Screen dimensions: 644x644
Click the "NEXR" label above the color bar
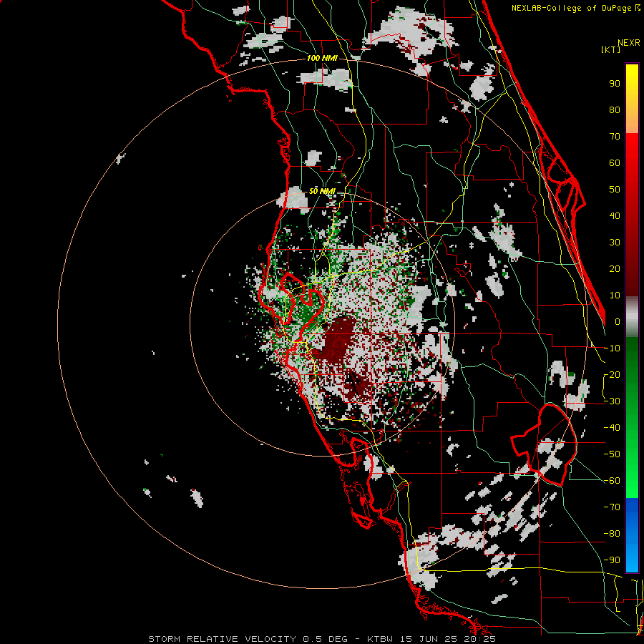[x=629, y=43]
